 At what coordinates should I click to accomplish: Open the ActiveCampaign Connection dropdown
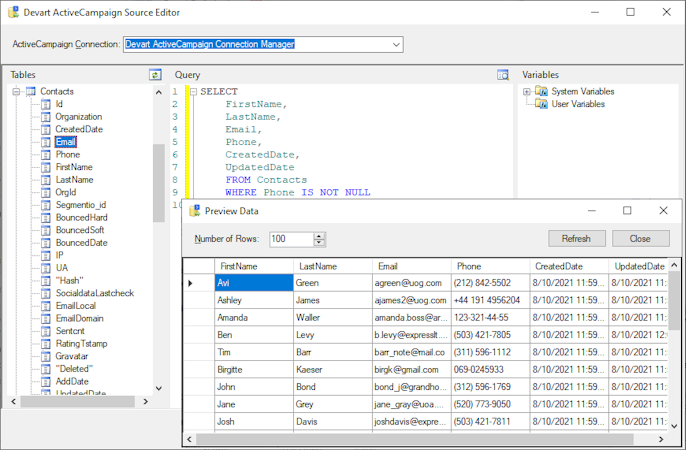tap(396, 44)
